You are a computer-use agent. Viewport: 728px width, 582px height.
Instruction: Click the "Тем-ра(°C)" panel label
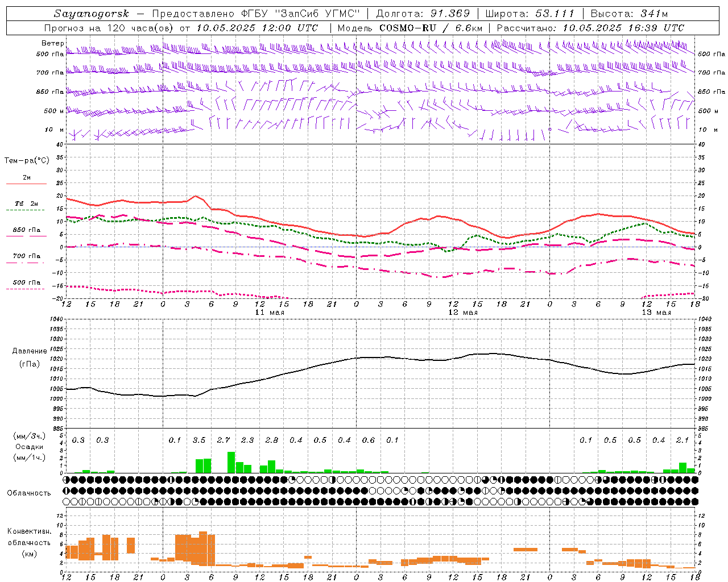coord(27,161)
